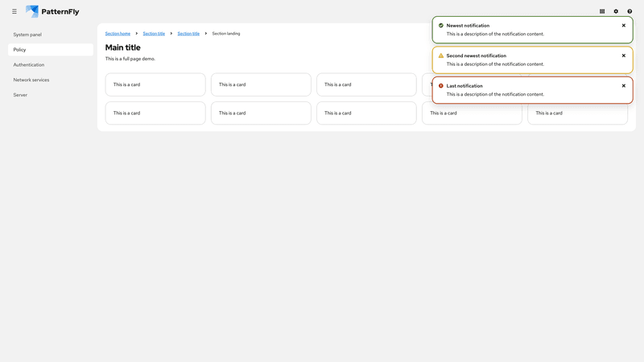Image resolution: width=644 pixels, height=362 pixels.
Task: Open Server in the sidebar
Action: pyautogui.click(x=20, y=95)
